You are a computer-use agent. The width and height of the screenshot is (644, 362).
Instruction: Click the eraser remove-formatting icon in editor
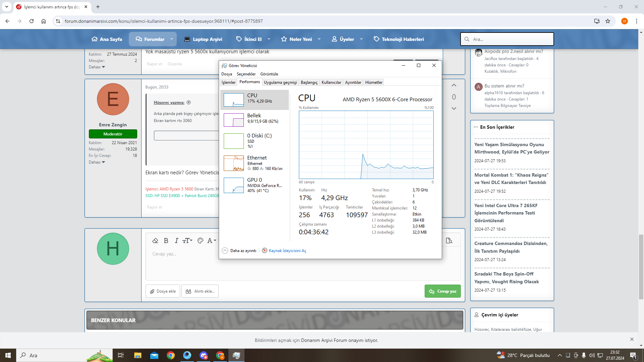point(155,241)
